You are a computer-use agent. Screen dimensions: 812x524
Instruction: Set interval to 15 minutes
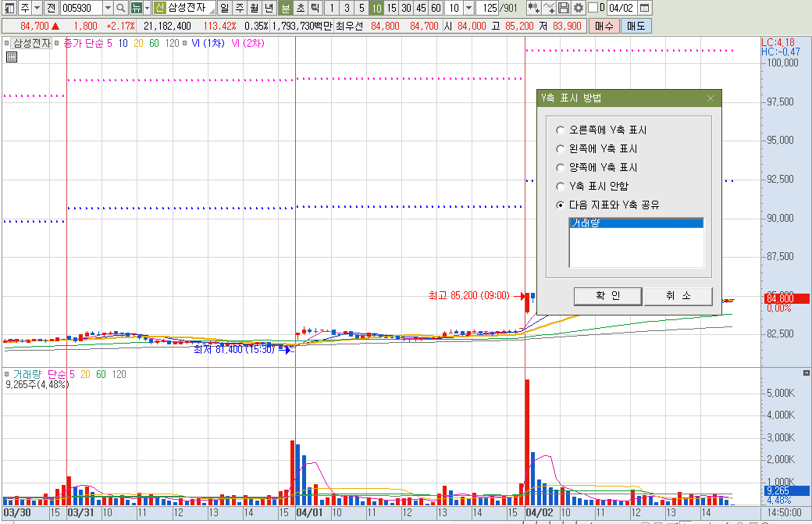[x=392, y=8]
